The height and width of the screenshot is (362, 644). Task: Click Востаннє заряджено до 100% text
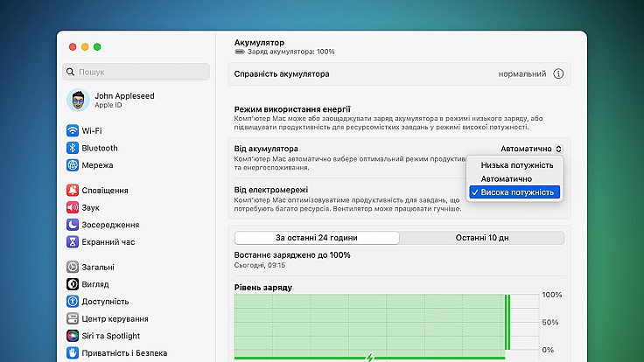point(292,254)
